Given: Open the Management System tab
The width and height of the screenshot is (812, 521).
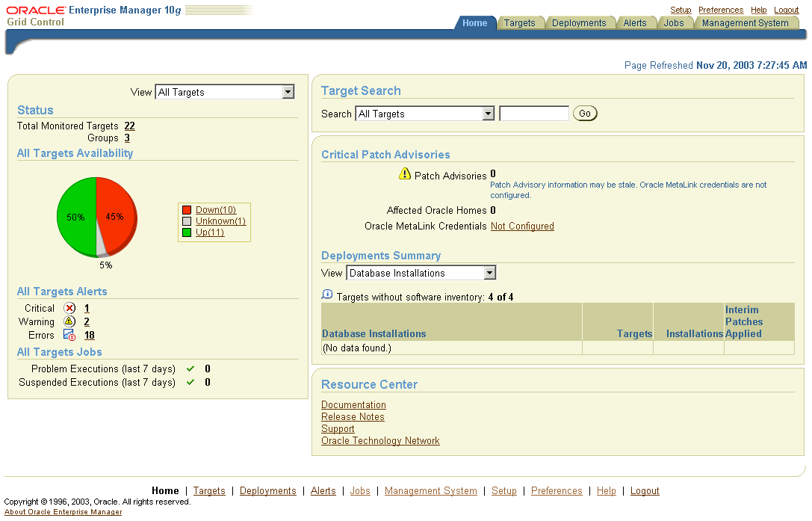Looking at the screenshot, I should 745,23.
